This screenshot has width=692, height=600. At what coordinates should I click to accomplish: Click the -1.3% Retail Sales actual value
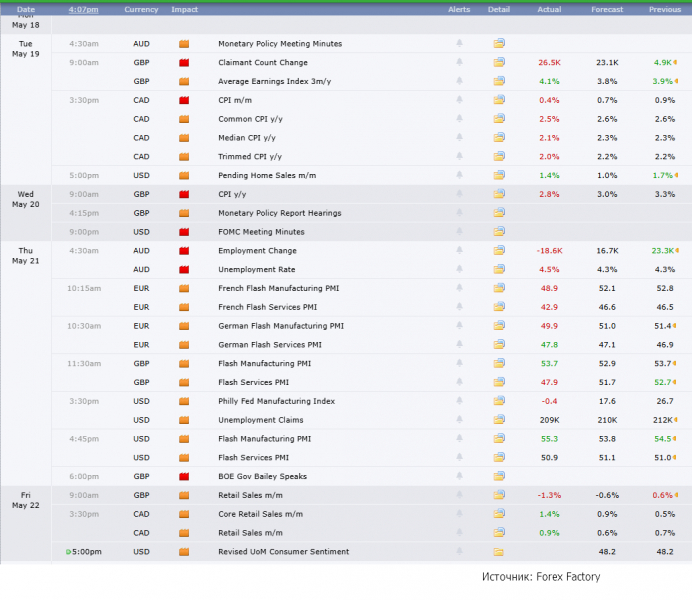(549, 495)
